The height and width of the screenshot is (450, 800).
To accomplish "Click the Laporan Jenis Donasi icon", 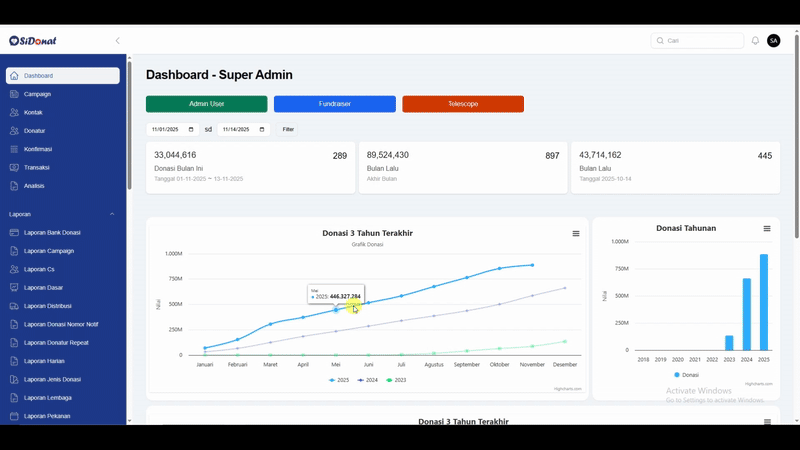I will coord(14,380).
